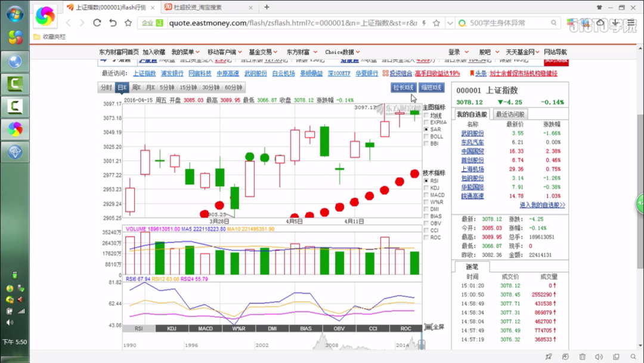Open the Windows Start orb
The width and height of the screenshot is (644, 363).
tap(15, 15)
